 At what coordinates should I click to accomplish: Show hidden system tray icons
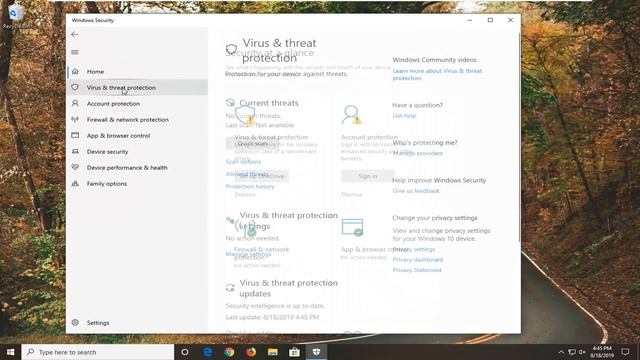coord(561,352)
